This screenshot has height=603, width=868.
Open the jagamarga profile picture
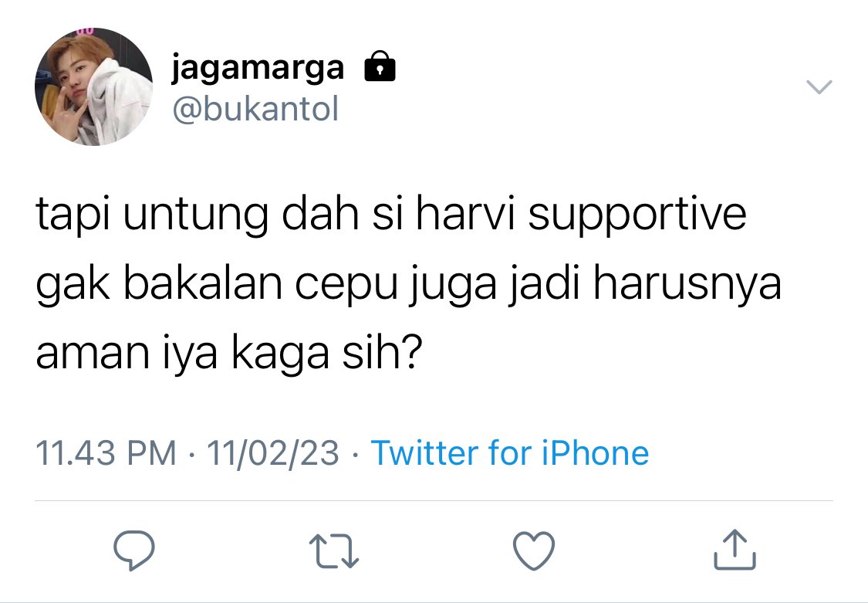click(x=93, y=87)
